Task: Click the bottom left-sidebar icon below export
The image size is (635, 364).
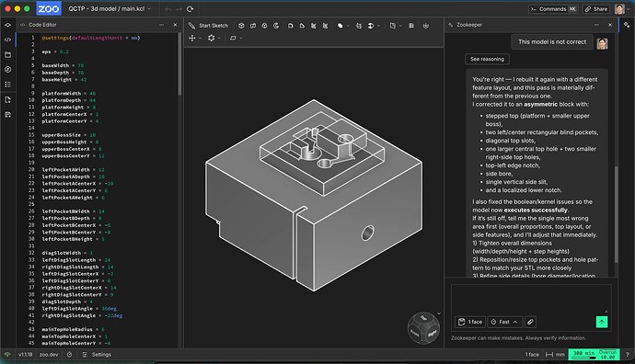Action: (x=7, y=115)
